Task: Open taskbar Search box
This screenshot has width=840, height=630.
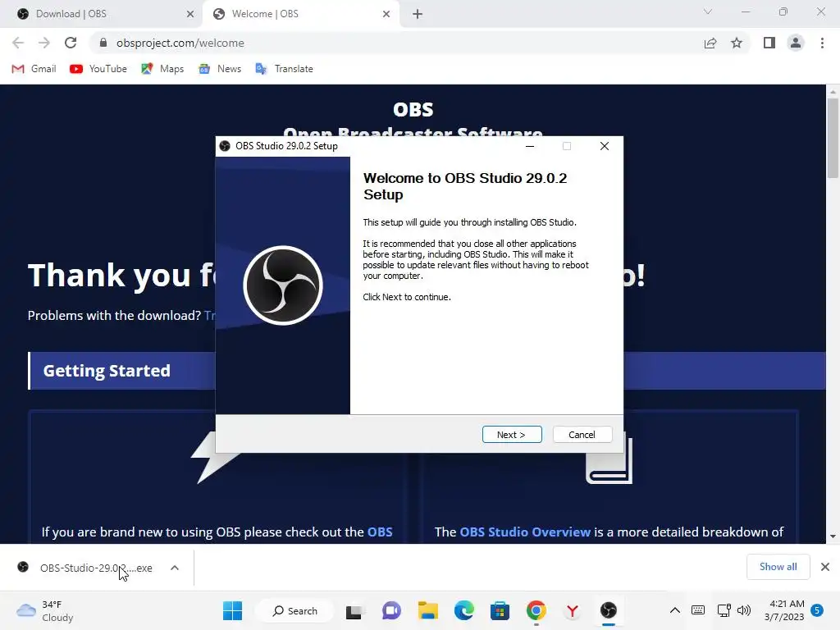Action: click(294, 610)
